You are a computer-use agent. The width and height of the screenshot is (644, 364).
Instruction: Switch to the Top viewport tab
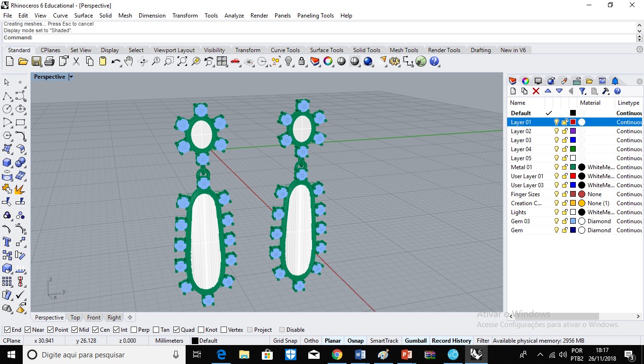click(75, 318)
